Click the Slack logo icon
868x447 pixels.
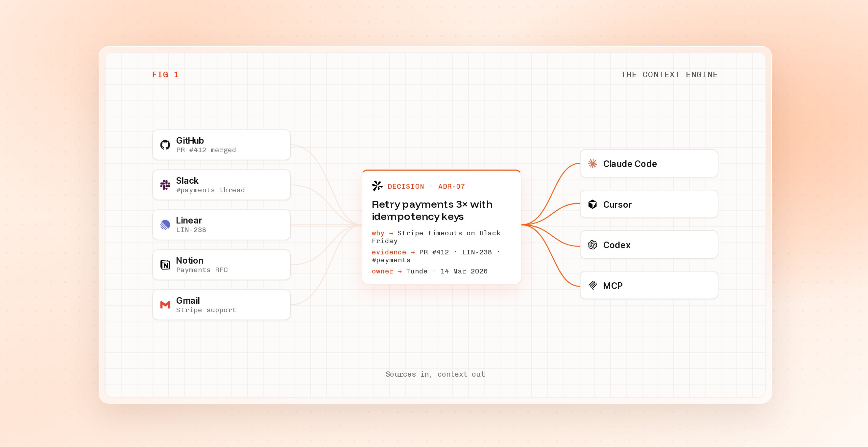click(x=165, y=185)
